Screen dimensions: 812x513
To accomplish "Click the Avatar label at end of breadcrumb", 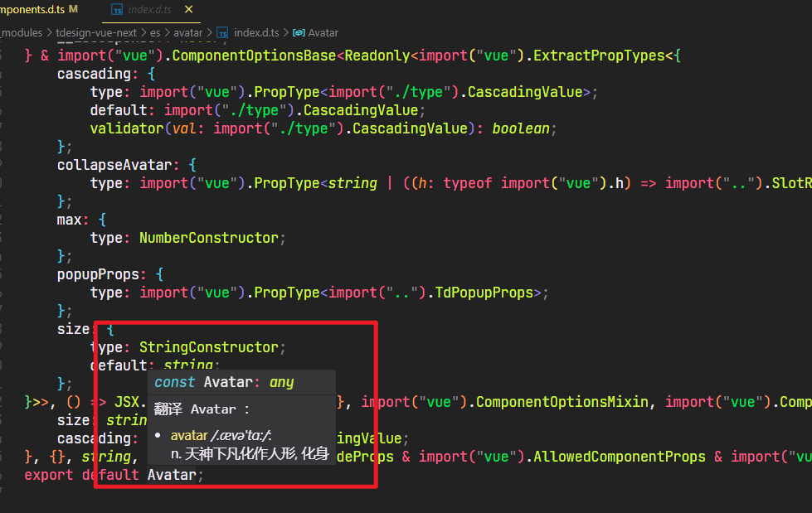I will [x=325, y=33].
